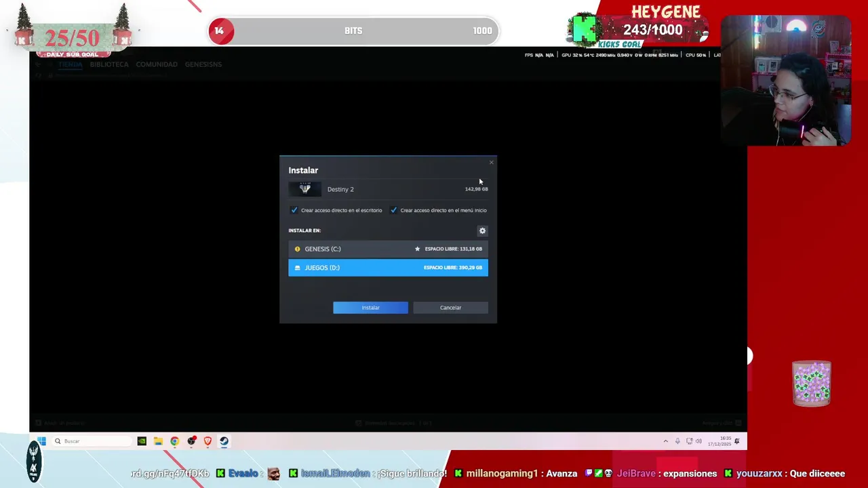Select the GENESIS (C:) drive row
This screenshot has height=488, width=868.
tap(388, 249)
